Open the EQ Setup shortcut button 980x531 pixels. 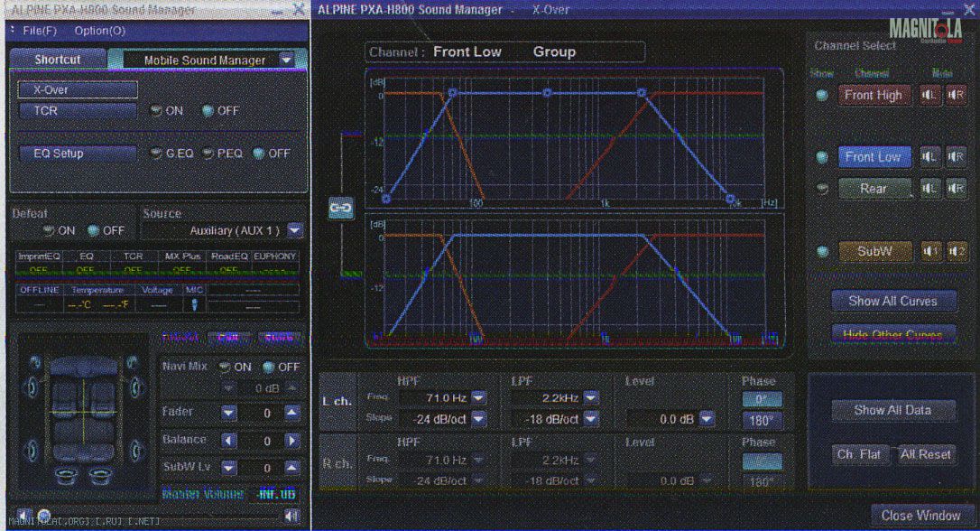78,154
